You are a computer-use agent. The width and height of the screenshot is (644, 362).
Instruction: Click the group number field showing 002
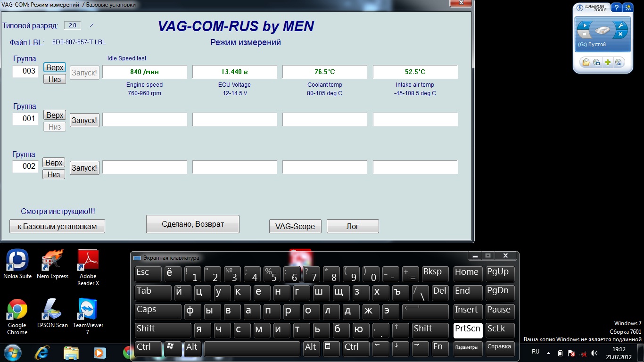(x=25, y=166)
